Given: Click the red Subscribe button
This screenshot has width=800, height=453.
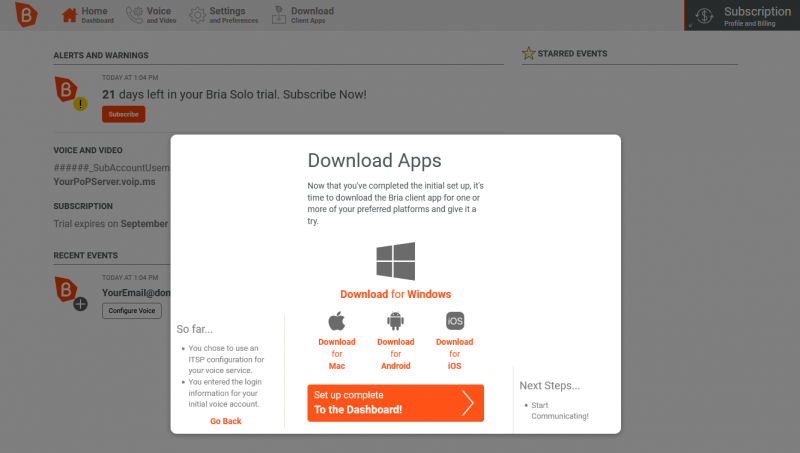Looking at the screenshot, I should [123, 114].
